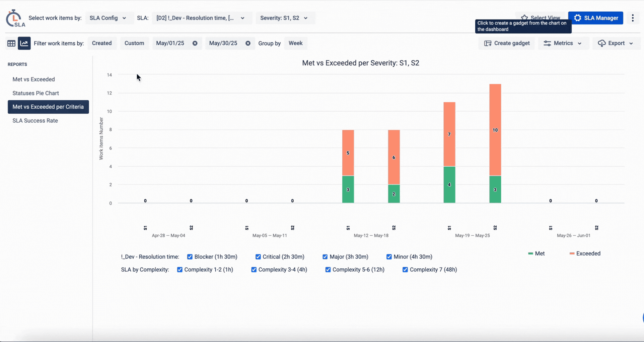Select the SLA Success Rate report

(x=35, y=121)
